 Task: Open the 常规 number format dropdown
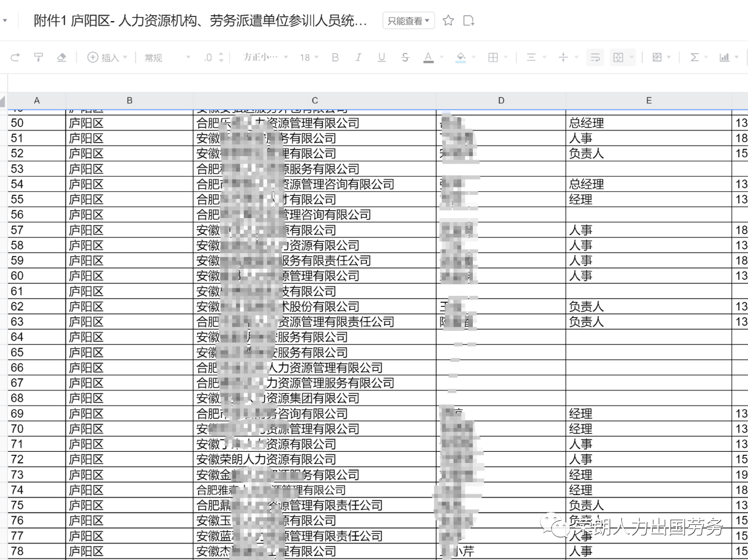tap(168, 57)
